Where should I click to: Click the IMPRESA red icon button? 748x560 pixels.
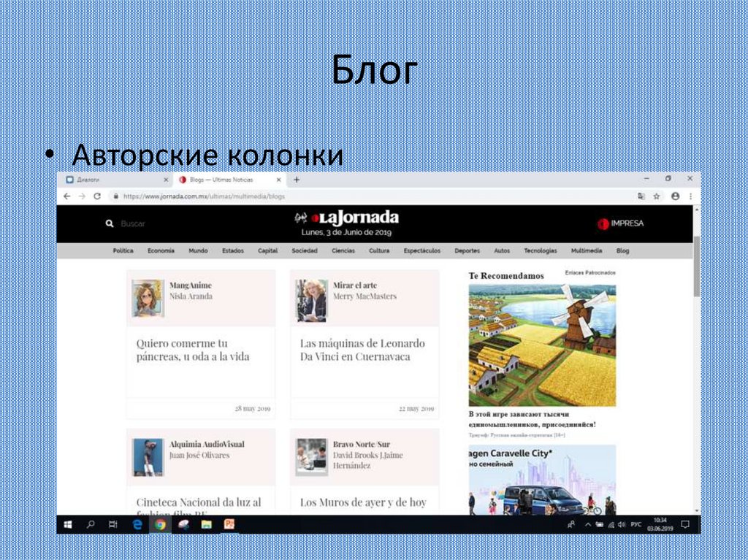[620, 223]
